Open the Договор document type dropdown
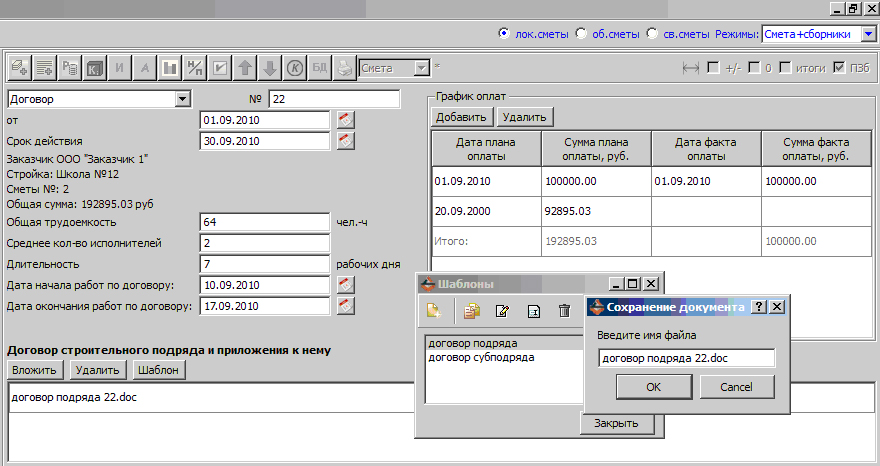The image size is (880, 466). point(181,99)
